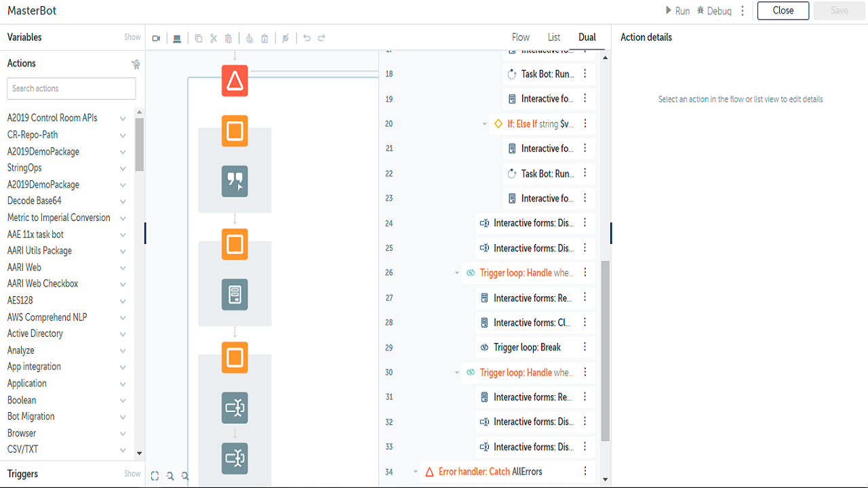Show the Variables panel
868x488 pixels.
click(132, 37)
